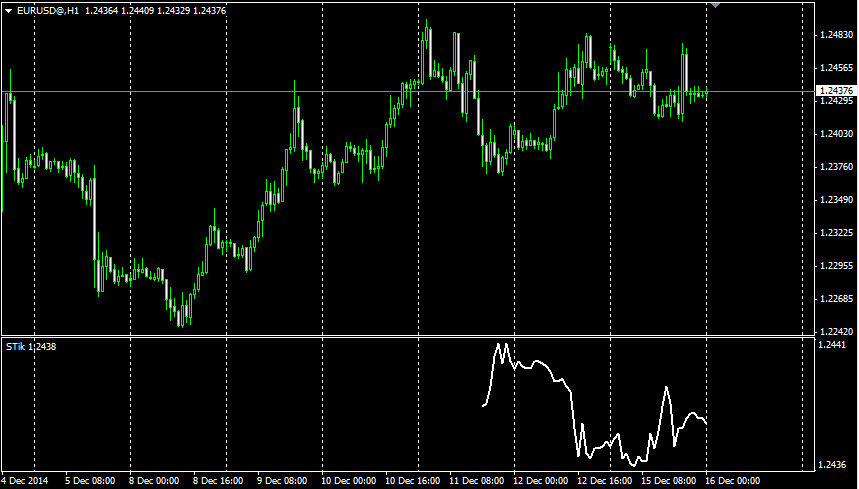Image resolution: width=859 pixels, height=489 pixels.
Task: Click the 8 Dec 16:00 time label
Action: pos(218,481)
